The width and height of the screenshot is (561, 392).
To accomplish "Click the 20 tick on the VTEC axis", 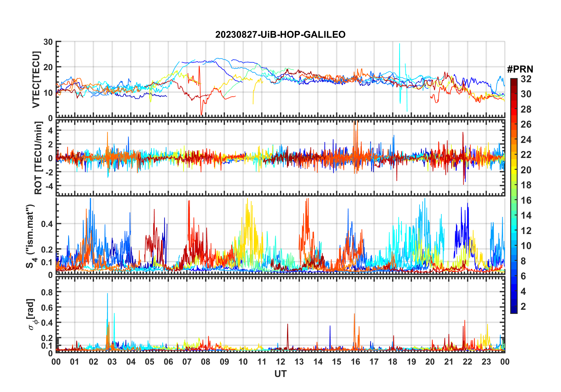I will click(48, 67).
